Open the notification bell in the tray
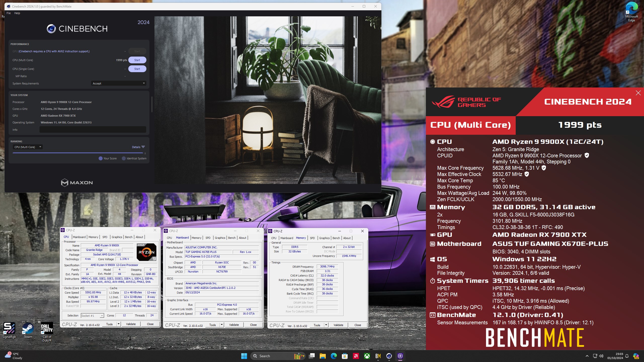This screenshot has height=362, width=644. coord(627,356)
